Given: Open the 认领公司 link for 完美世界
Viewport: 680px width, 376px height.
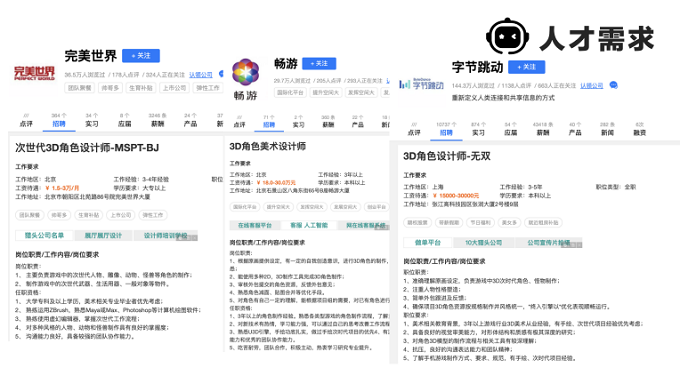Looking at the screenshot, I should pyautogui.click(x=200, y=75).
